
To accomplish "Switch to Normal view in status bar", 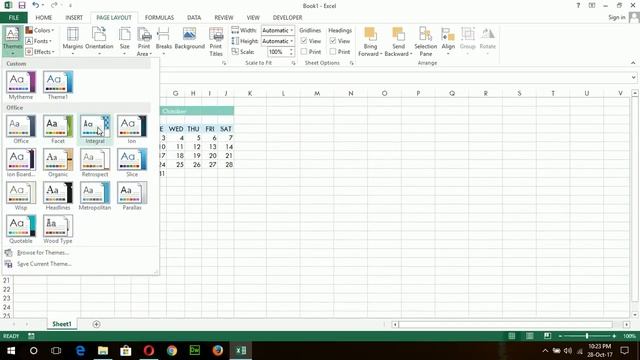I will pos(511,336).
